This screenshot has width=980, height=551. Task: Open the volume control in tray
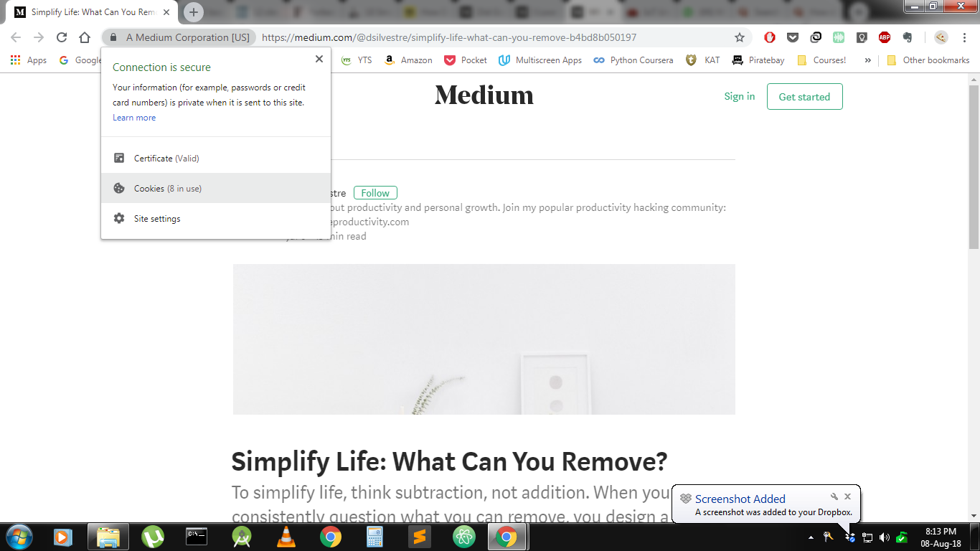point(884,537)
